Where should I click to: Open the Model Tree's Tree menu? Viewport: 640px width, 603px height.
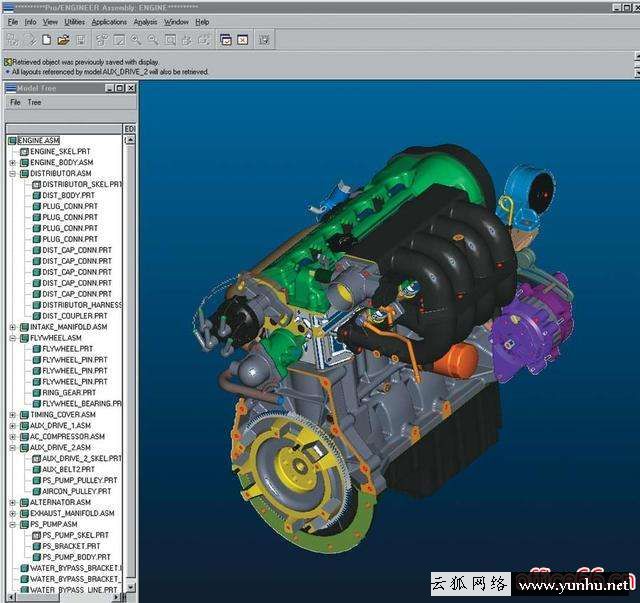pos(34,102)
